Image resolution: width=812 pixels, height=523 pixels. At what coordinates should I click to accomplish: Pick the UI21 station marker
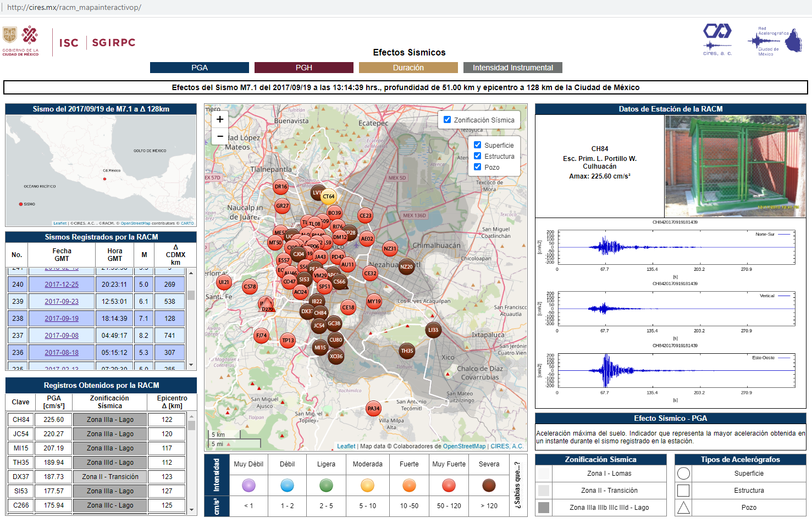[224, 282]
